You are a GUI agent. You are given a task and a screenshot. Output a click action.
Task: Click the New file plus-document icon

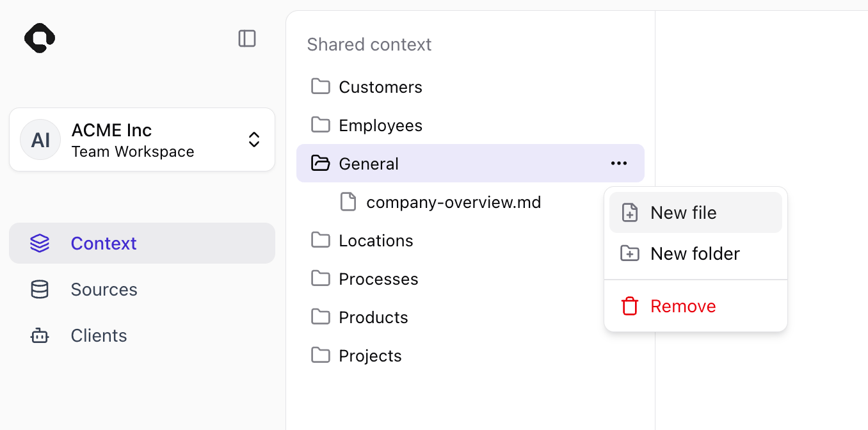(630, 212)
